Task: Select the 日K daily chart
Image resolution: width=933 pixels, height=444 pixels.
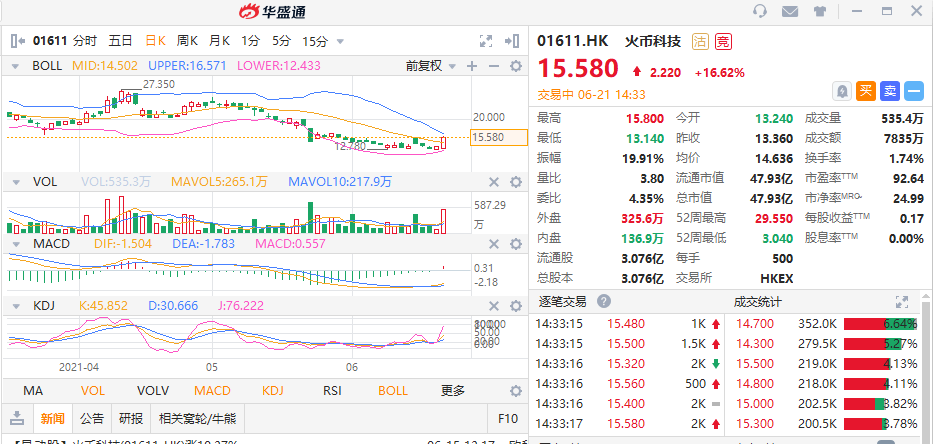Action: pos(155,41)
